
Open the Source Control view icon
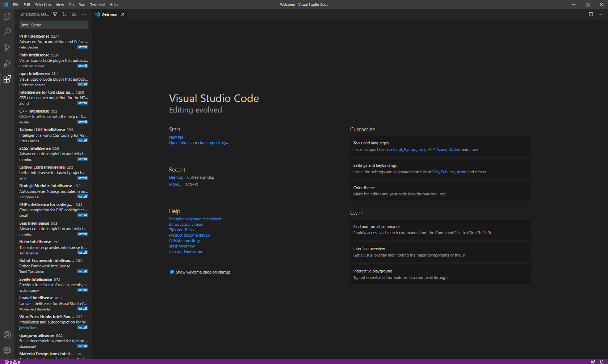[7, 47]
